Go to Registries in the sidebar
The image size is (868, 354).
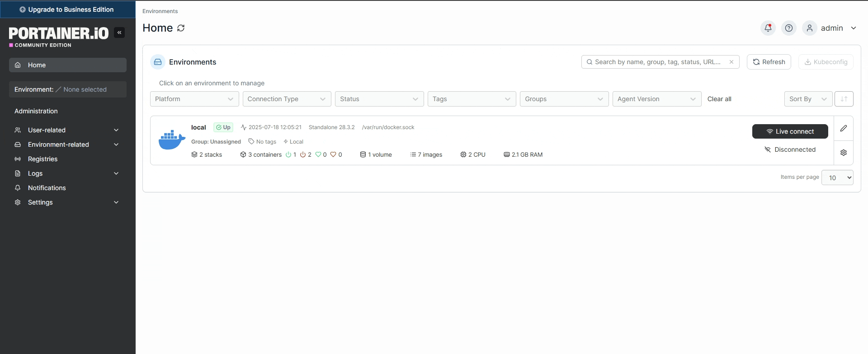[x=42, y=159]
